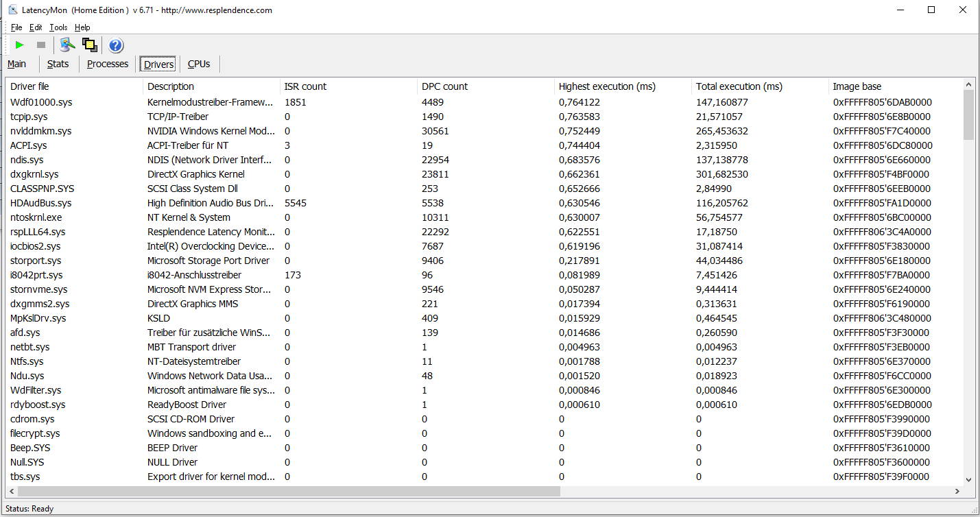Screen dimensions: 980x517
Task: Open help with the blue question mark icon
Action: coord(116,45)
